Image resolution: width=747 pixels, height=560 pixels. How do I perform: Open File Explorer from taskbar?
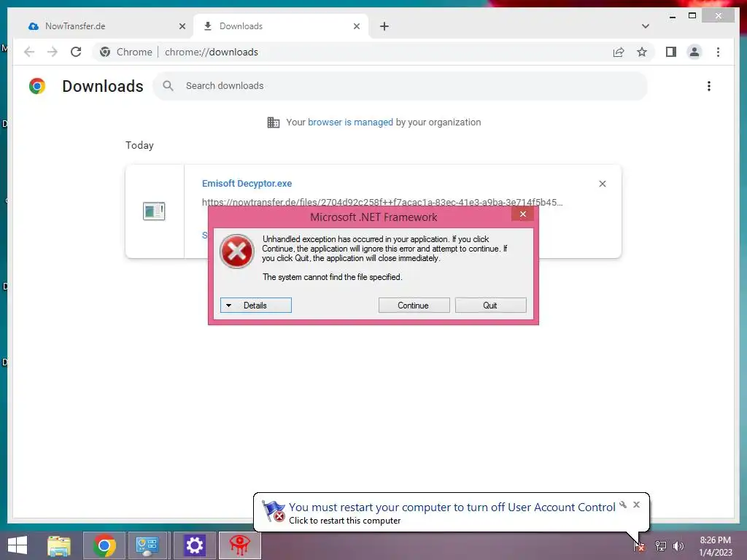point(59,545)
